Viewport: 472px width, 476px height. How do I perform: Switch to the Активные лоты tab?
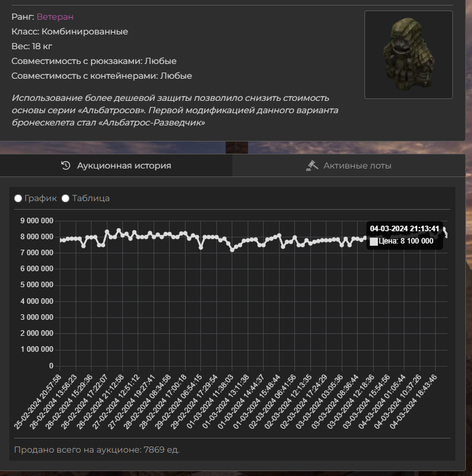349,165
